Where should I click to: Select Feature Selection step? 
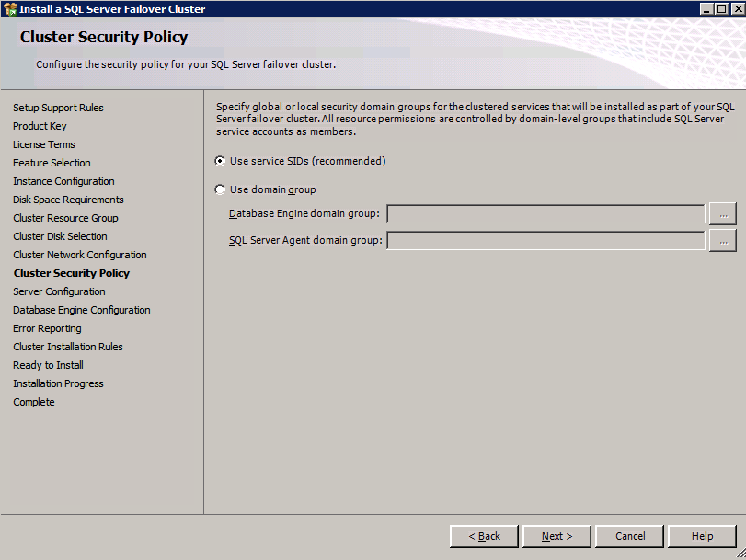click(x=52, y=163)
